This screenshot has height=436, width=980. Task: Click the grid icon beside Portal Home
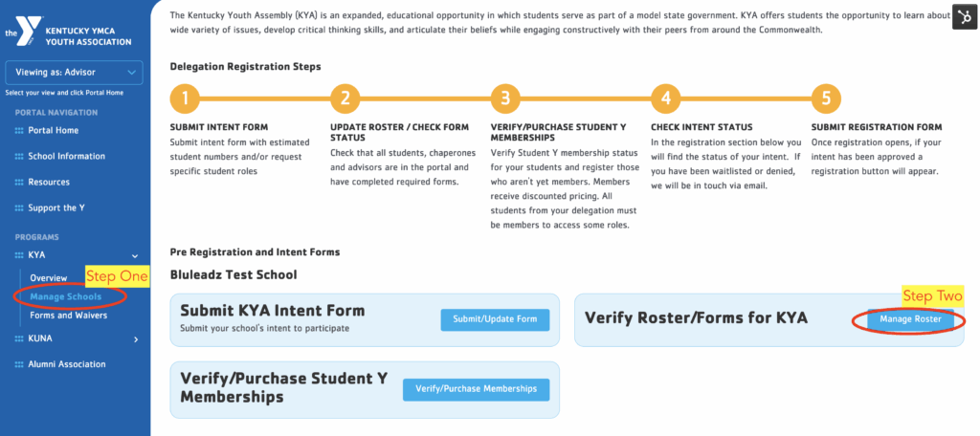tap(19, 130)
